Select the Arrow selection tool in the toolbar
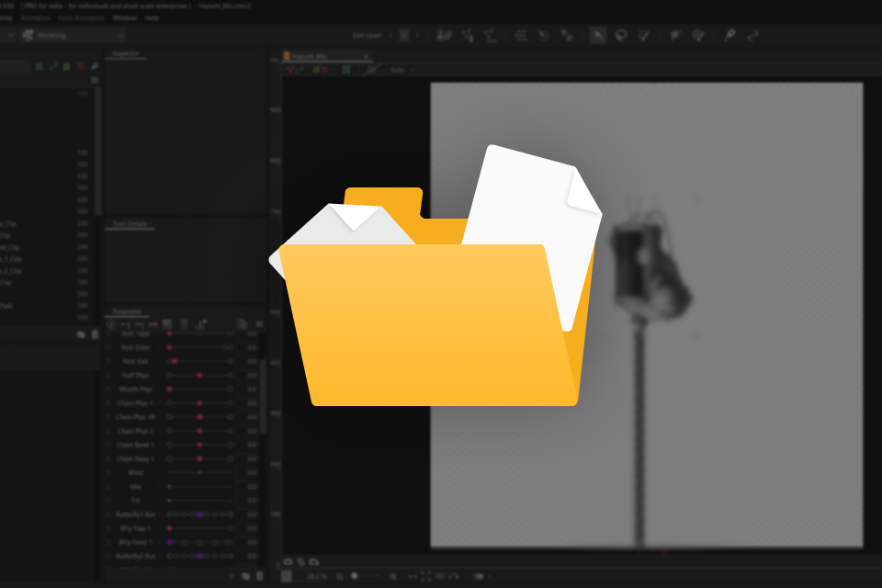 tap(598, 36)
